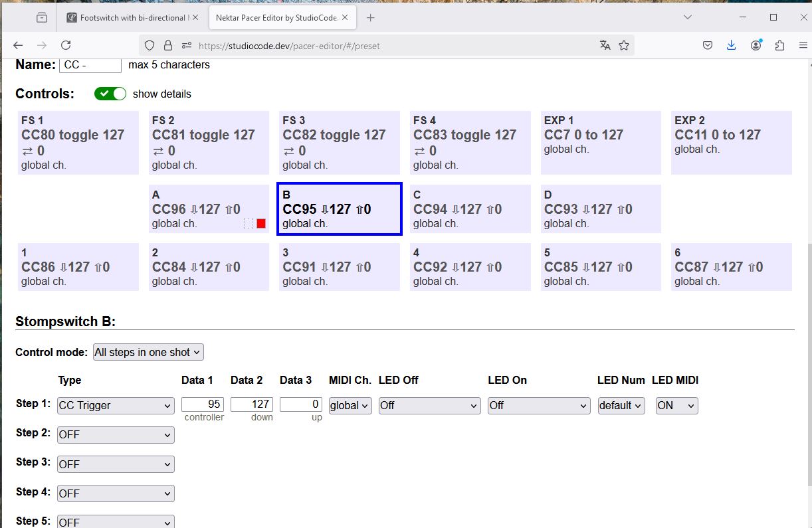Viewport: 812px width, 528px height.
Task: Select stompswitch D tile
Action: 601,209
